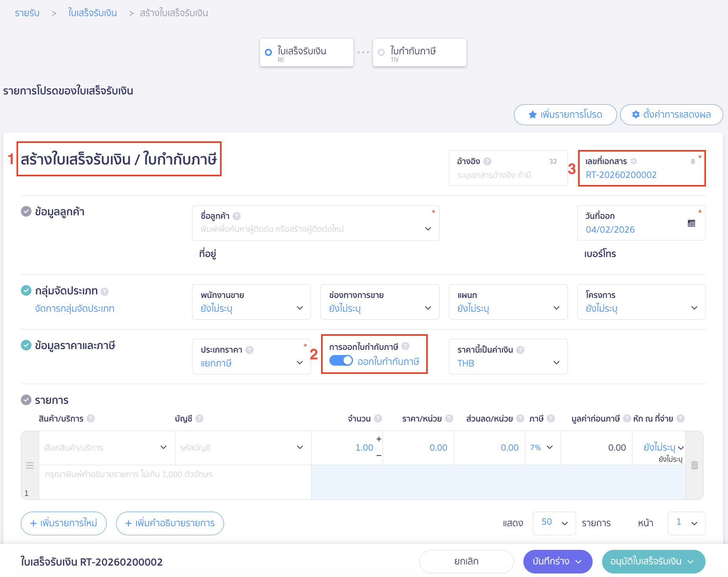Navigate to ใบเสร็จรับเงิน breadcrumb
This screenshot has width=728, height=577.
92,13
